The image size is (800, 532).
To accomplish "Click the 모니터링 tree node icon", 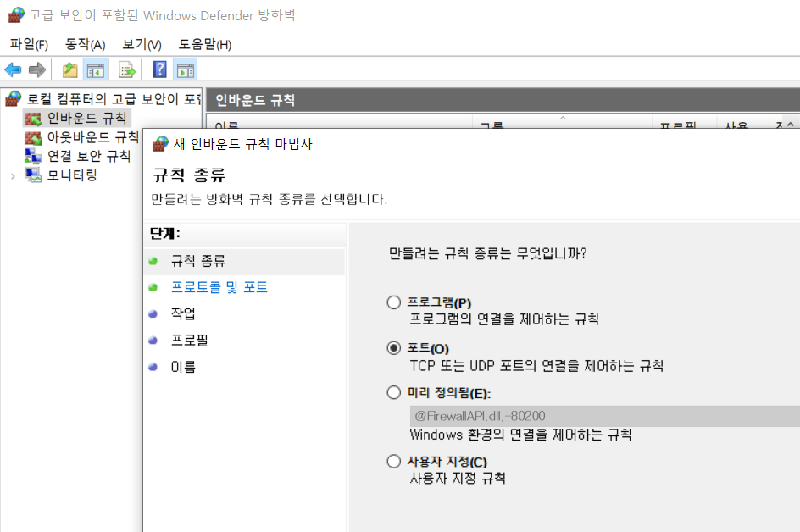I will 33,175.
